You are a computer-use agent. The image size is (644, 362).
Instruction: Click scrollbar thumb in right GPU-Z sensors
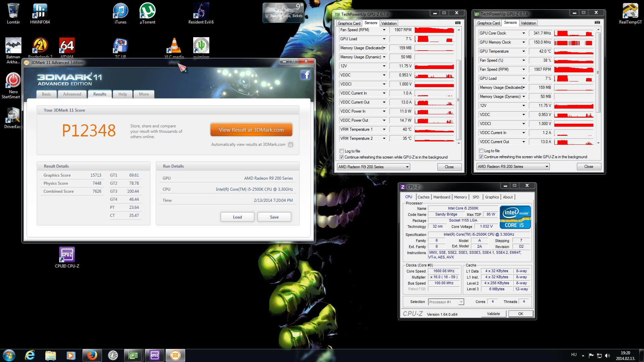[598, 72]
